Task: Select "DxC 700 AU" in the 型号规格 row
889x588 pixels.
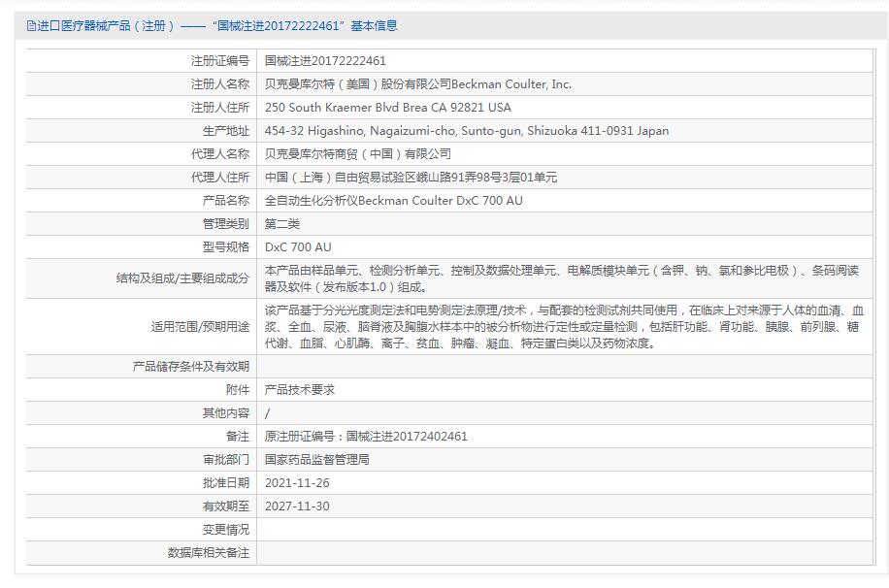Action: [298, 246]
